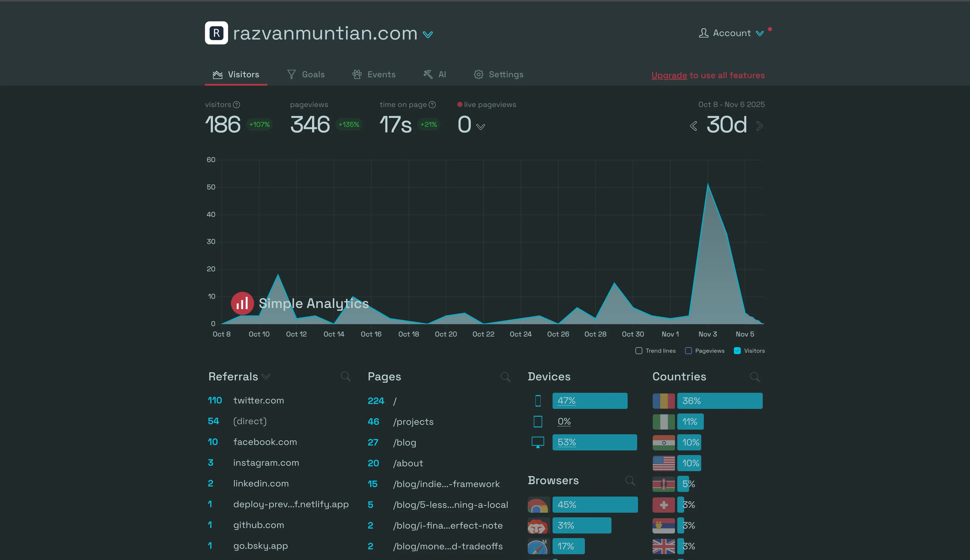The width and height of the screenshot is (970, 560).
Task: Enable the Trend lines checkbox
Action: click(x=639, y=350)
